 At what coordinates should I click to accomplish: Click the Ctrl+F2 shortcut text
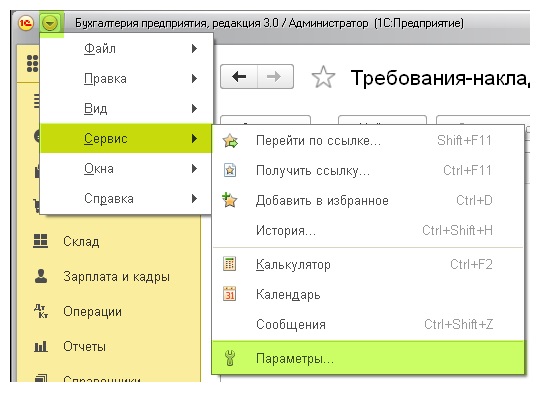tap(471, 264)
